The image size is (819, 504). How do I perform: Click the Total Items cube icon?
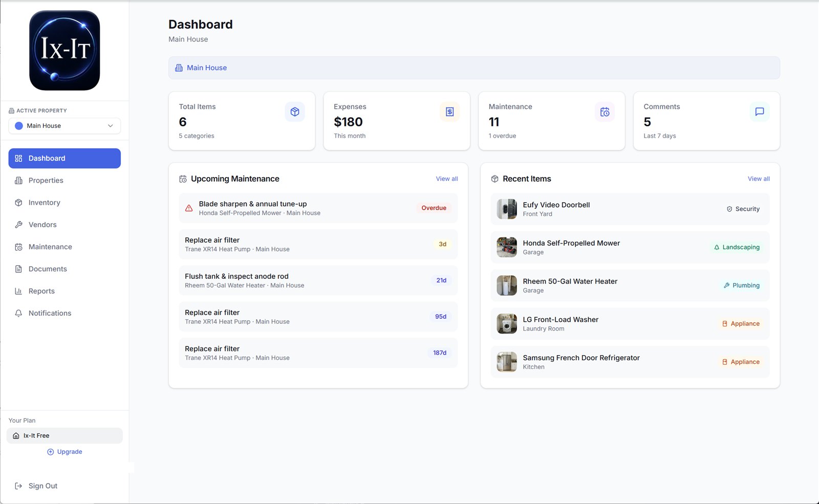click(295, 112)
